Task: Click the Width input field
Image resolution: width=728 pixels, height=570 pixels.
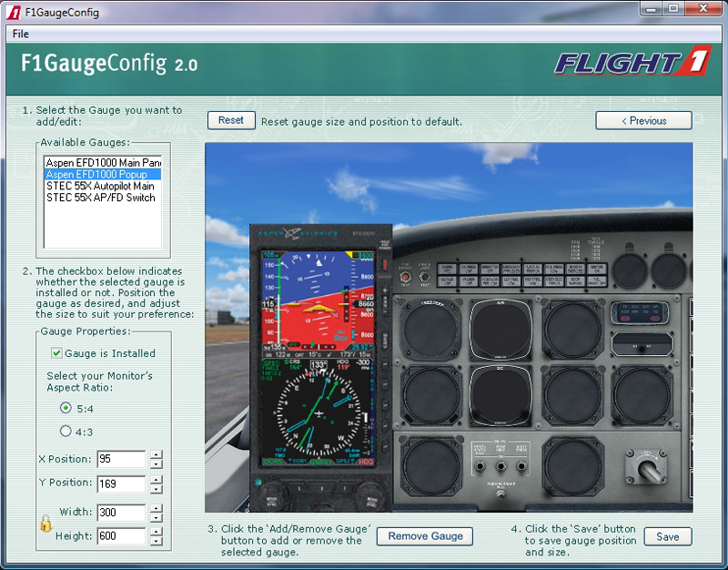Action: click(x=121, y=513)
